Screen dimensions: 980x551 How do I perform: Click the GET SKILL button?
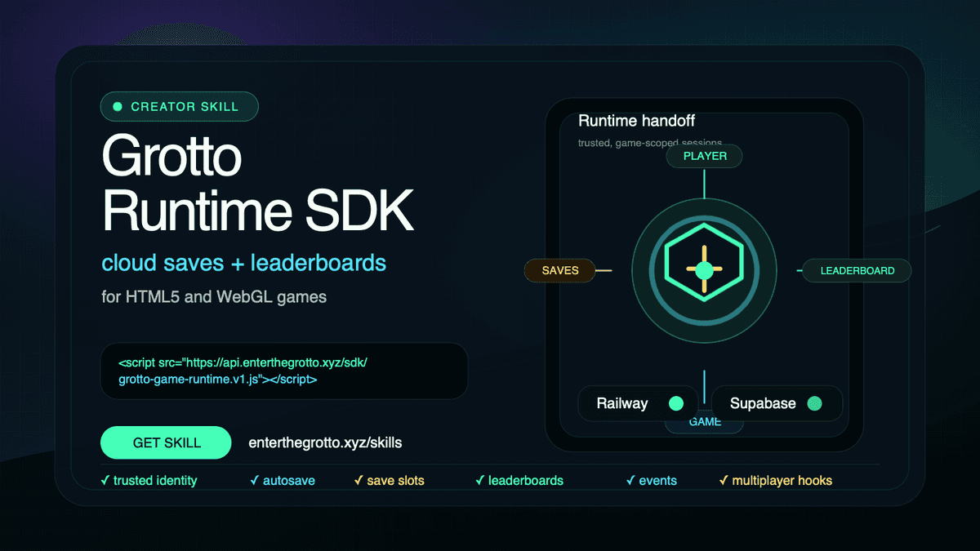(x=167, y=442)
